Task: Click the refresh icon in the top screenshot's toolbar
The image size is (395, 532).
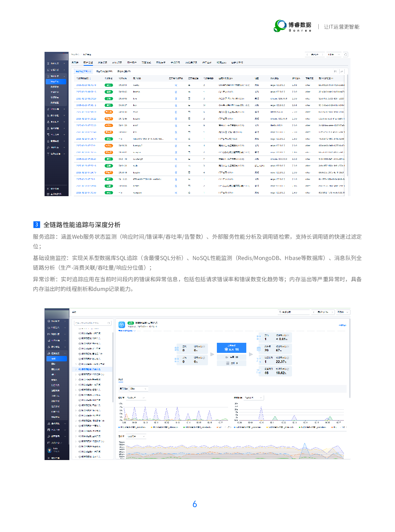Action: 345,55
